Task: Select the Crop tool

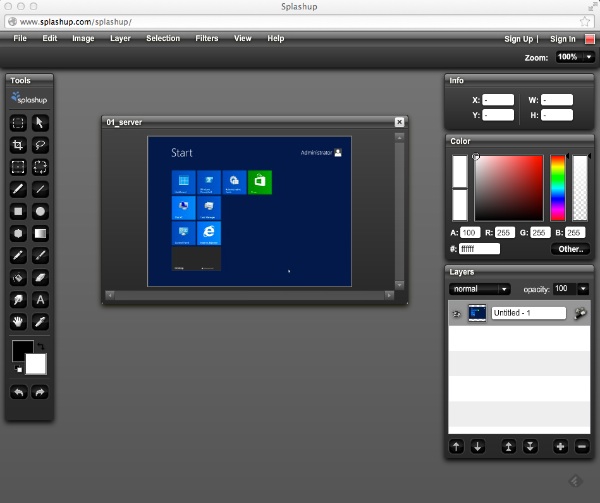Action: coord(18,145)
